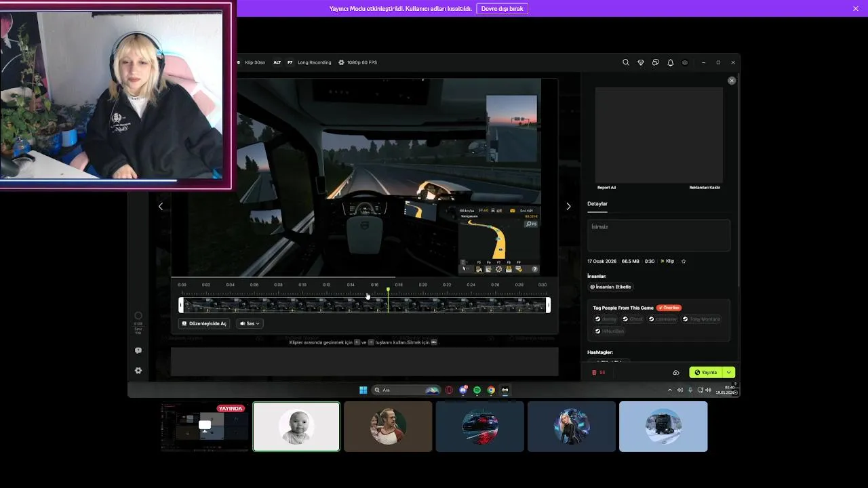Click Reklamları Kaldır link
Screen dimensions: 868x488
(x=705, y=188)
